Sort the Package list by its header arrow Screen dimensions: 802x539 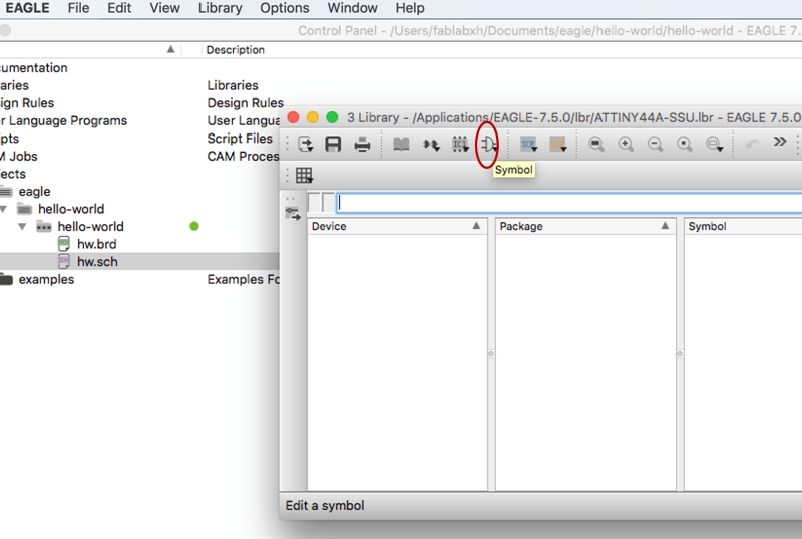tap(665, 226)
